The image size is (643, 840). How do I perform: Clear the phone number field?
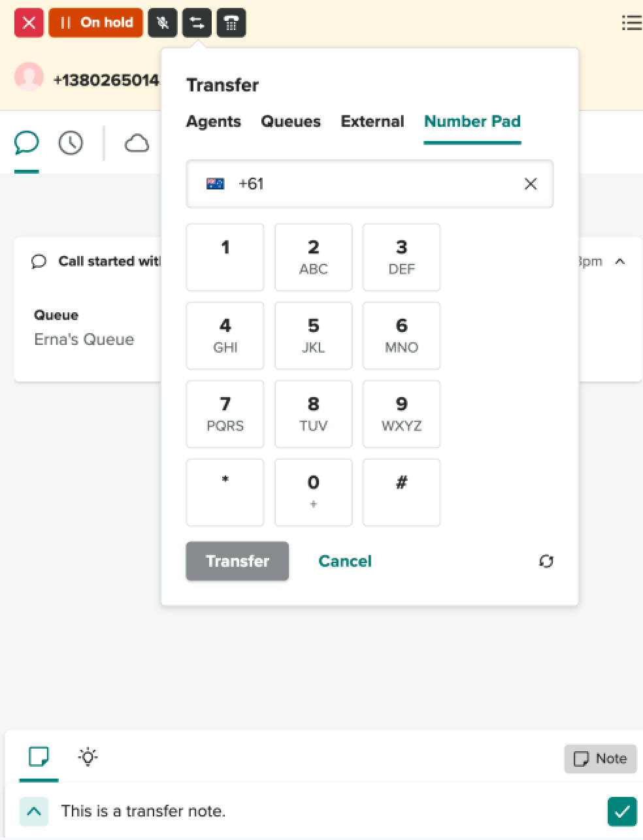(531, 184)
